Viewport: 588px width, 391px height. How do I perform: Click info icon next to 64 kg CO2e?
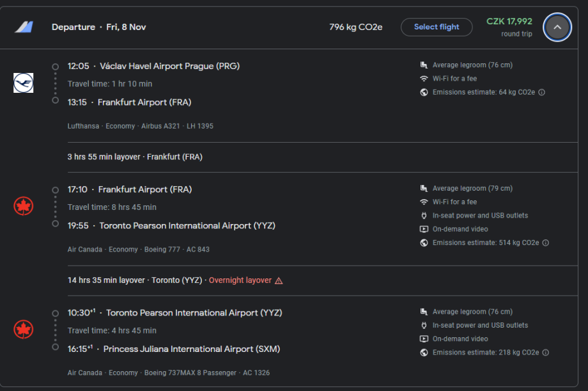542,92
